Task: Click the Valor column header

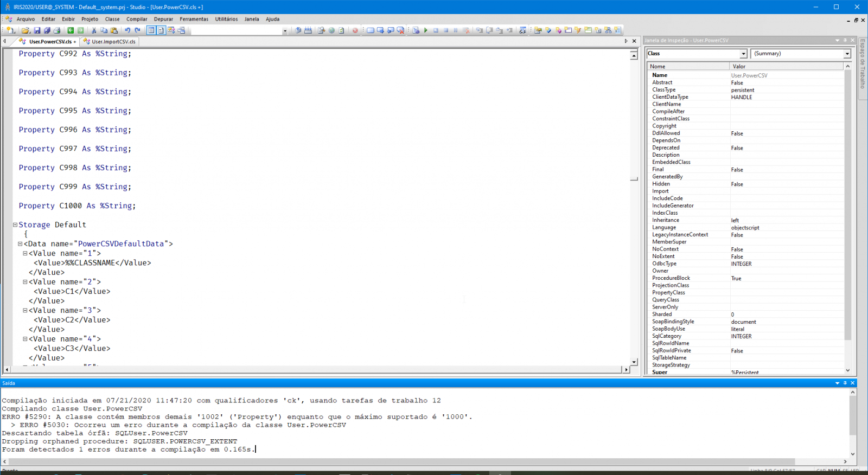Action: 786,66
